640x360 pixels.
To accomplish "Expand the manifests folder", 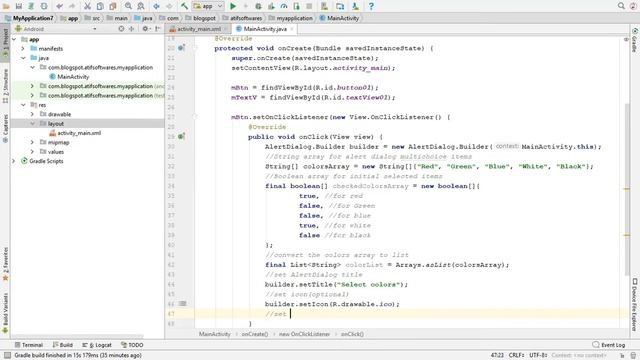I will pyautogui.click(x=23, y=49).
